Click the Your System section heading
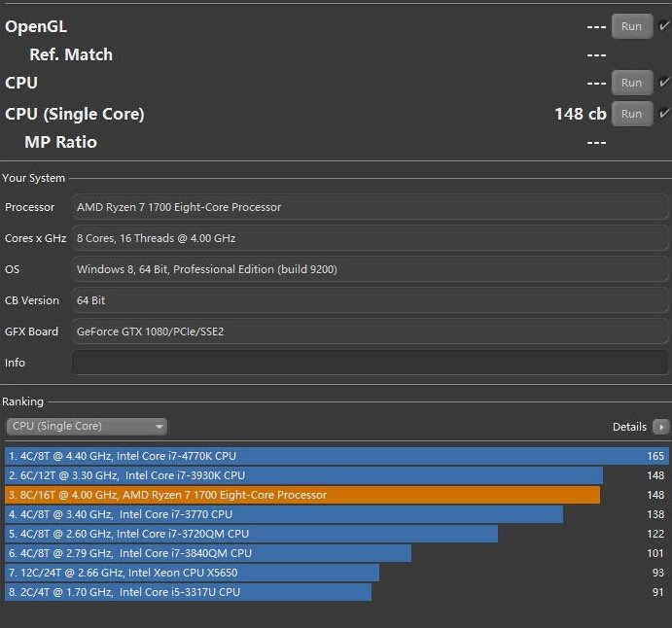The width and height of the screenshot is (672, 628). (33, 178)
